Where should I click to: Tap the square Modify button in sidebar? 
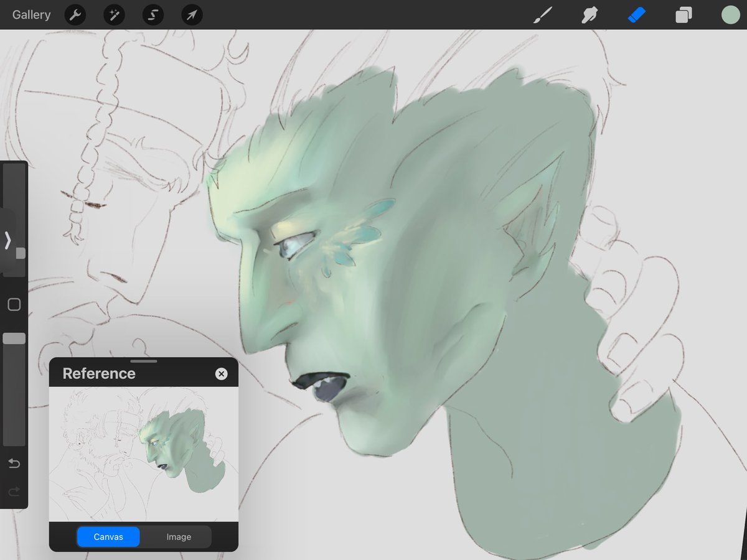click(14, 304)
